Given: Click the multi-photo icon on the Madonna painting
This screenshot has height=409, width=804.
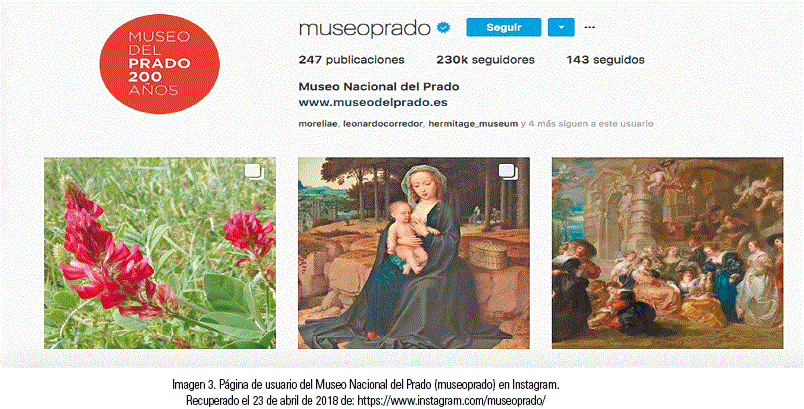Looking at the screenshot, I should [508, 172].
